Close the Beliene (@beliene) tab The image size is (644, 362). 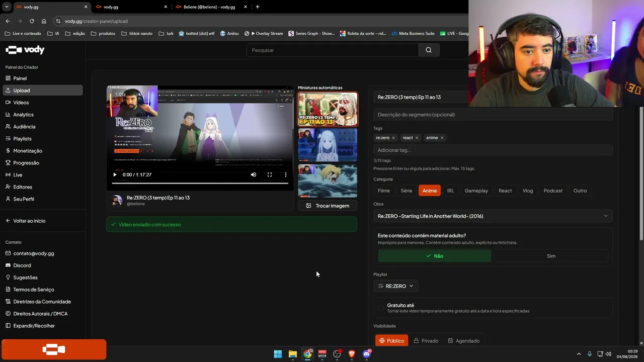246,7
